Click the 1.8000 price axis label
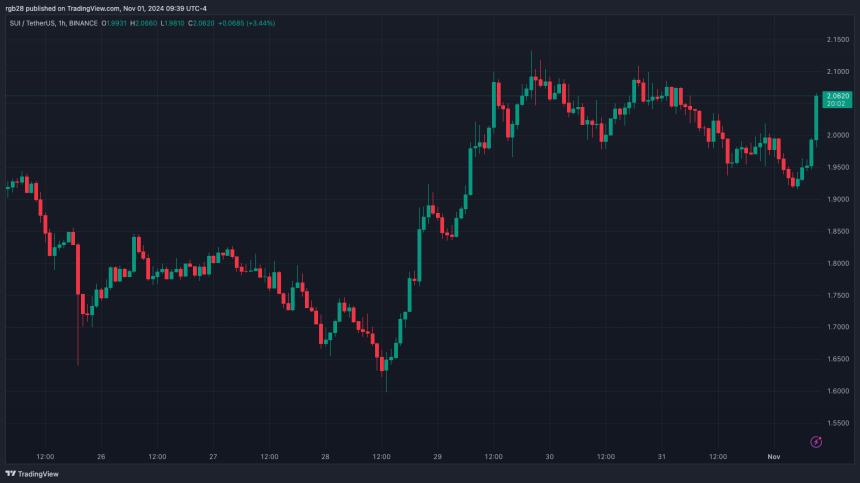Screen dimensions: 860x483 point(836,263)
